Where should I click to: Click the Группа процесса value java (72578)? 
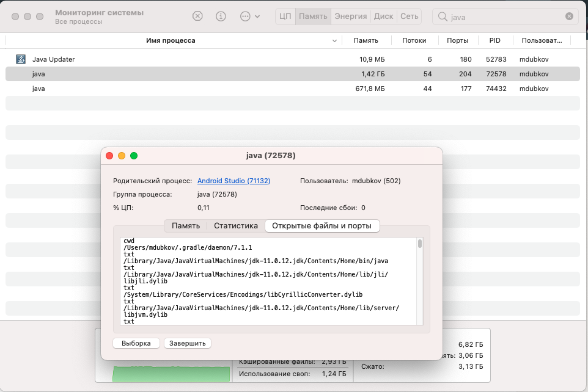click(217, 194)
